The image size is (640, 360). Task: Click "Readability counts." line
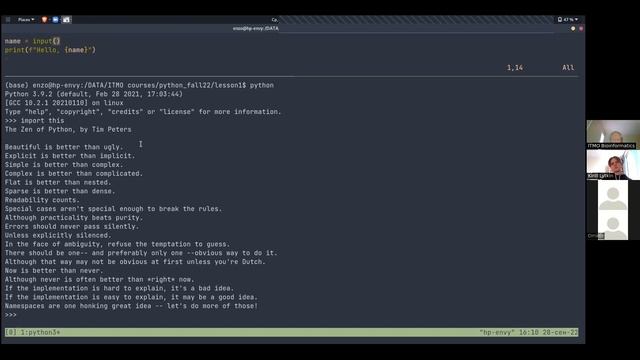coord(42,200)
